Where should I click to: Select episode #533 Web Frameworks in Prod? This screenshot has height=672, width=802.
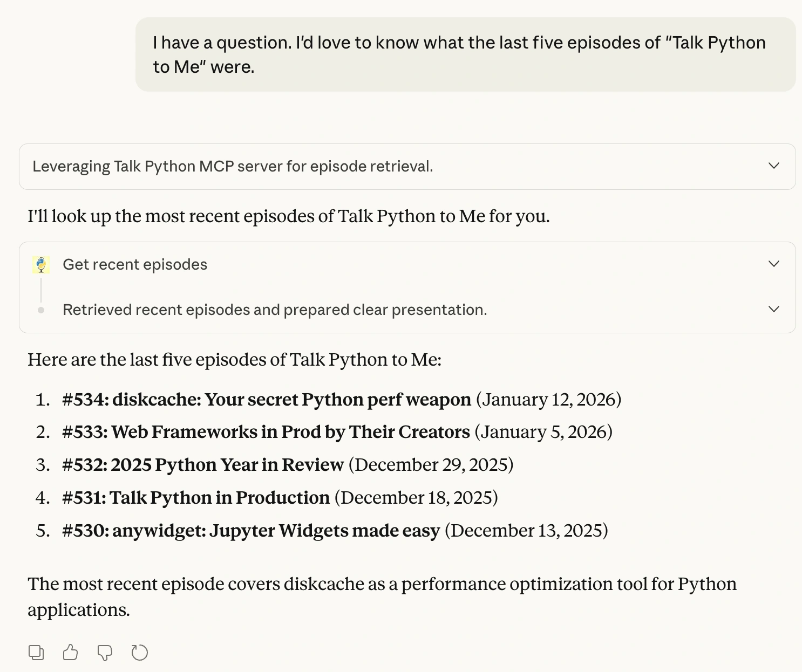[266, 432]
